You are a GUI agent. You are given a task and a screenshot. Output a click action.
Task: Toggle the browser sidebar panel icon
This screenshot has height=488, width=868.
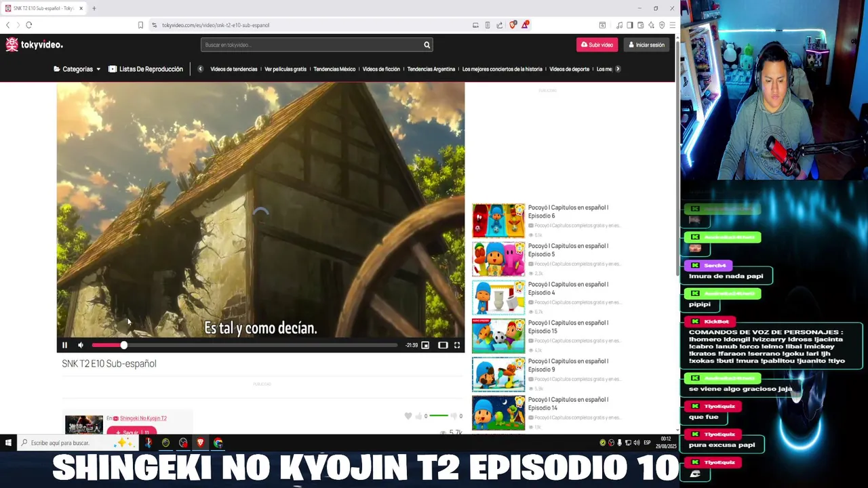(630, 25)
